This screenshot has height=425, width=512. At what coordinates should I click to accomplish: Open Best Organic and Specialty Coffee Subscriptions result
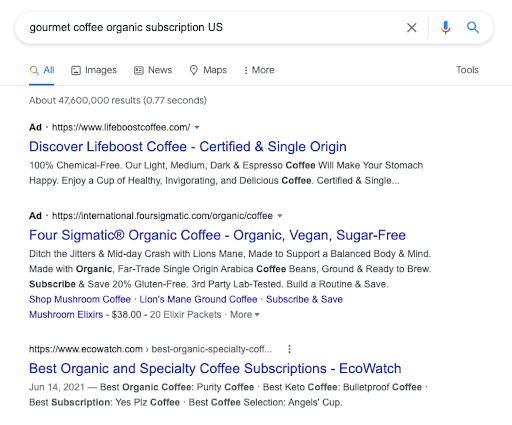click(215, 369)
